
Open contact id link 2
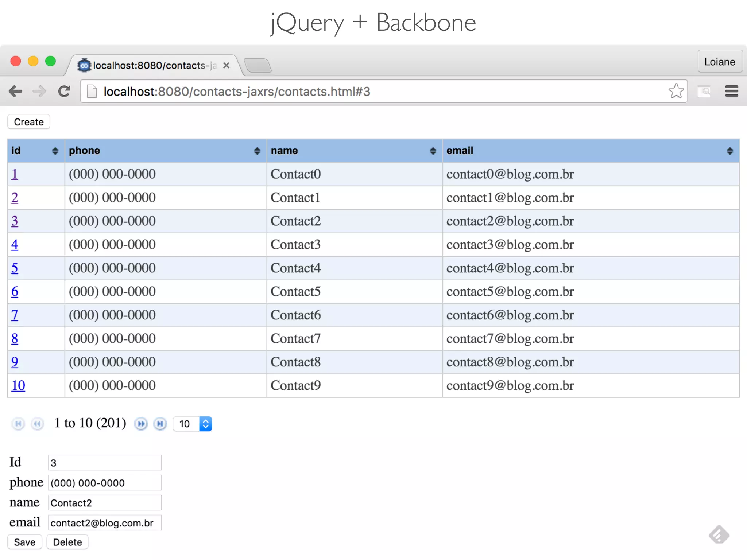(15, 198)
